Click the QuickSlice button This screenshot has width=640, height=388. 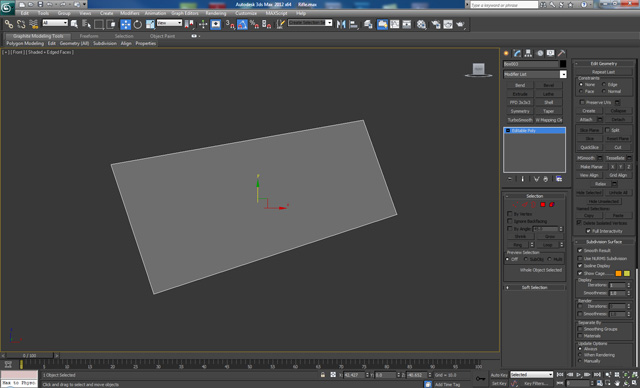[x=589, y=147]
